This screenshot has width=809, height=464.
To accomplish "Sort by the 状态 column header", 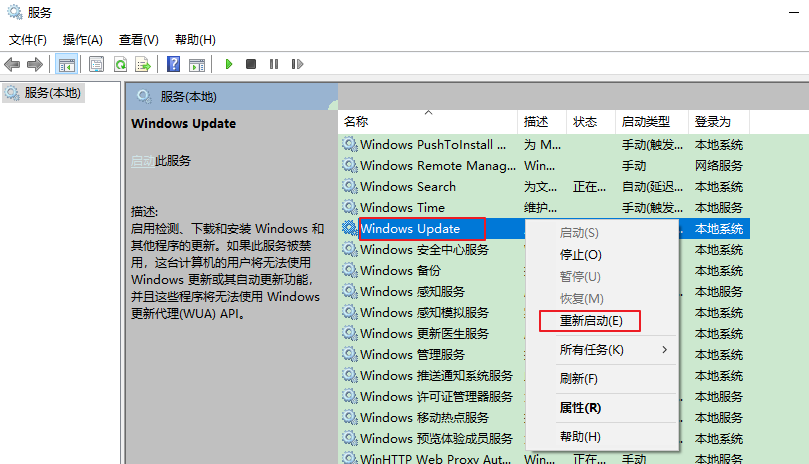I will coord(591,122).
